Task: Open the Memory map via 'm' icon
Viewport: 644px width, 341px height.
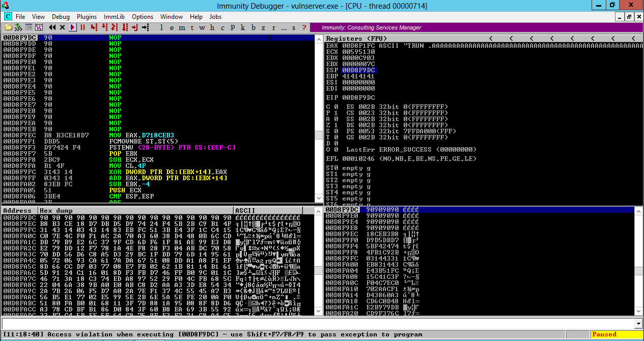Action: tap(182, 27)
